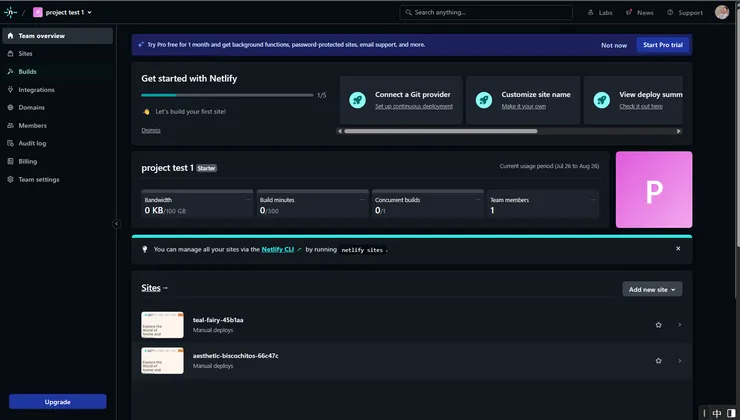
Task: Star the teal-fairy-45b1aa site
Action: point(658,325)
